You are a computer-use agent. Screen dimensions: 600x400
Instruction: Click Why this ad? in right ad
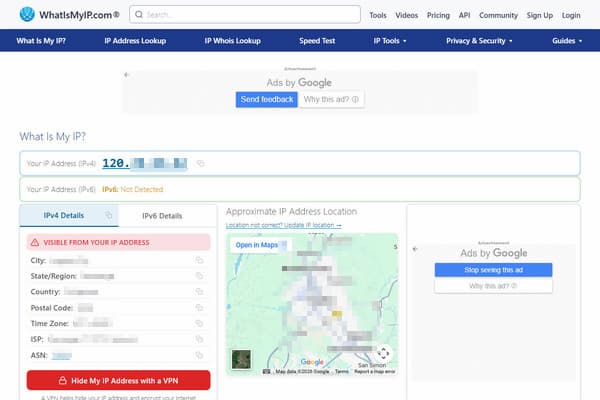click(493, 286)
